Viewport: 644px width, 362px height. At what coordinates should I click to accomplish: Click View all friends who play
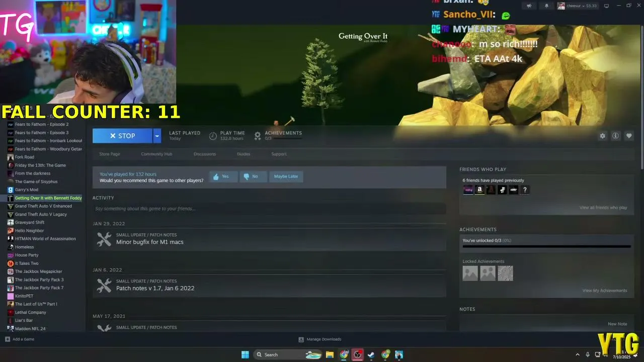coord(603,208)
